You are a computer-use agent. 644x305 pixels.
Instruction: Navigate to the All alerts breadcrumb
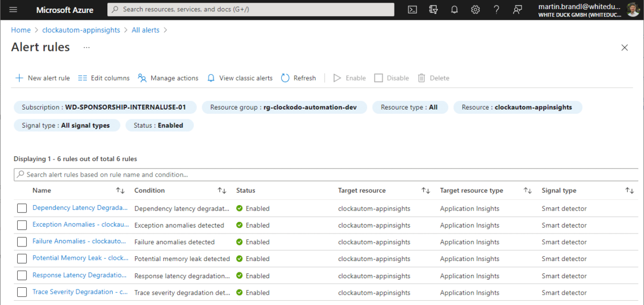(x=145, y=30)
